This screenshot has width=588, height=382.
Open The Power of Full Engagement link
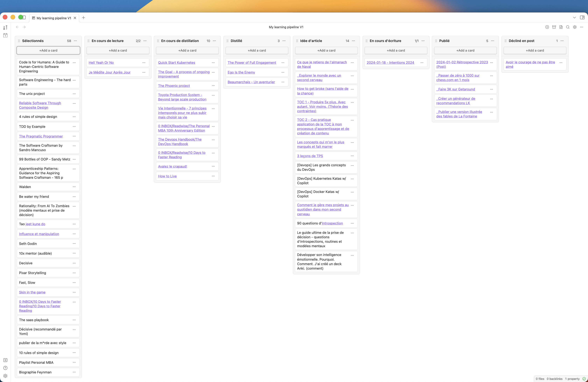[252, 62]
